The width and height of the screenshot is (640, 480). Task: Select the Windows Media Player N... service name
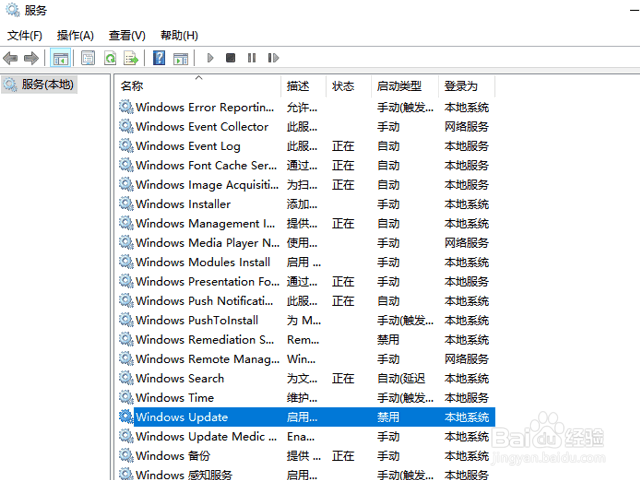(x=208, y=243)
